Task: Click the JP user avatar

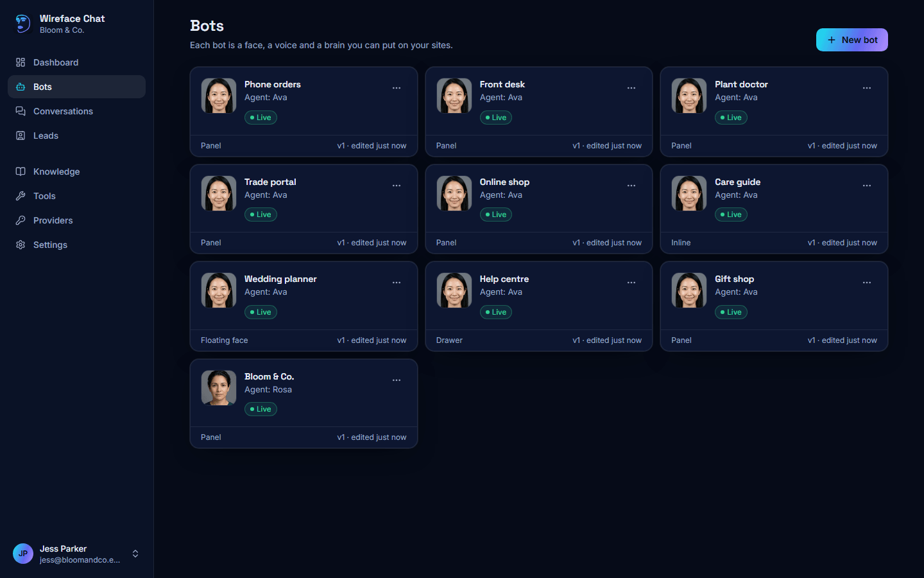Action: 23,554
